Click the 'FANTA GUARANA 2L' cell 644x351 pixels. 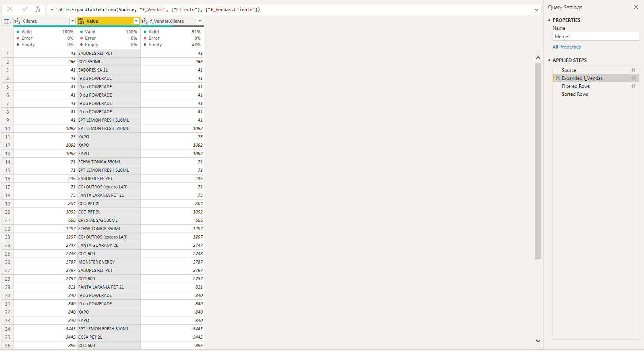108,245
